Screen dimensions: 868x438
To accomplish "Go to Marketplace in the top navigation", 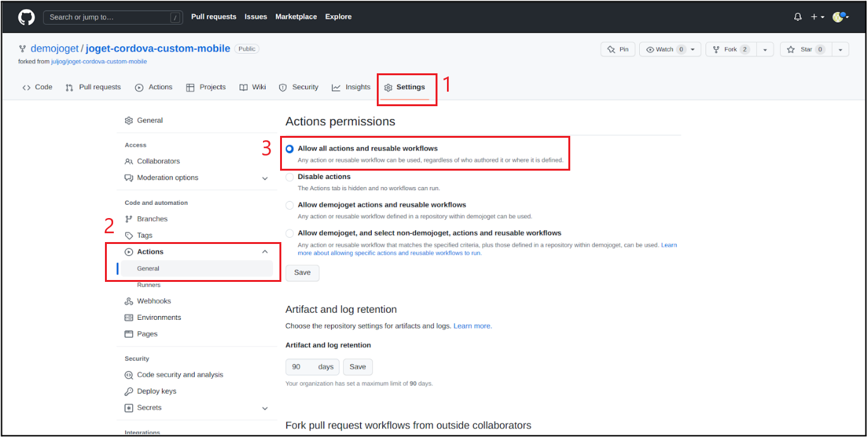I will tap(296, 17).
